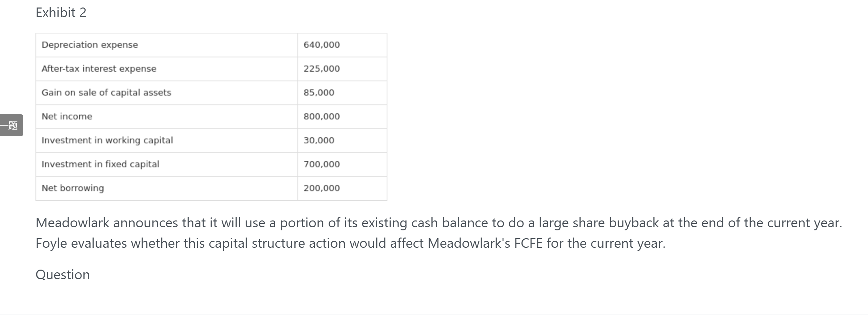This screenshot has height=315, width=868.
Task: Click the previous question side button
Action: tap(11, 125)
